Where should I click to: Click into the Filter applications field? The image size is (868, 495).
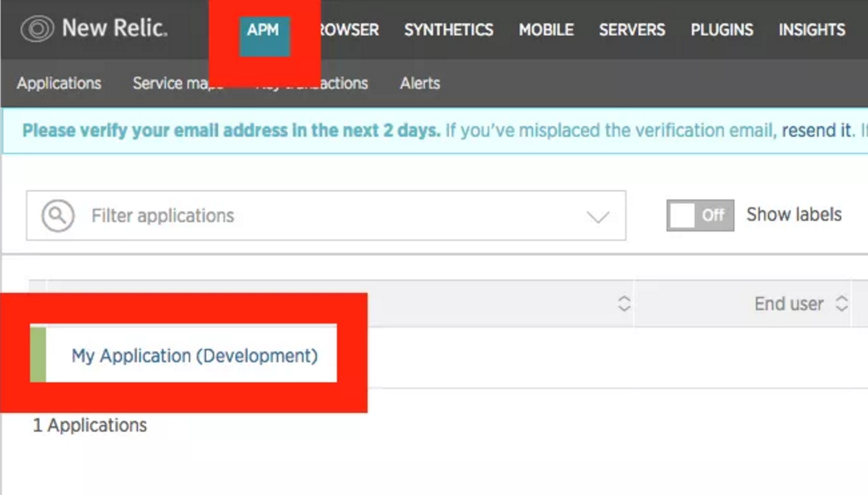(x=327, y=215)
